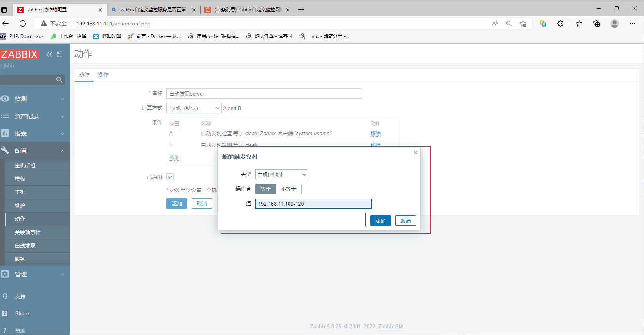Switch to the 操作 form tab

(x=103, y=75)
